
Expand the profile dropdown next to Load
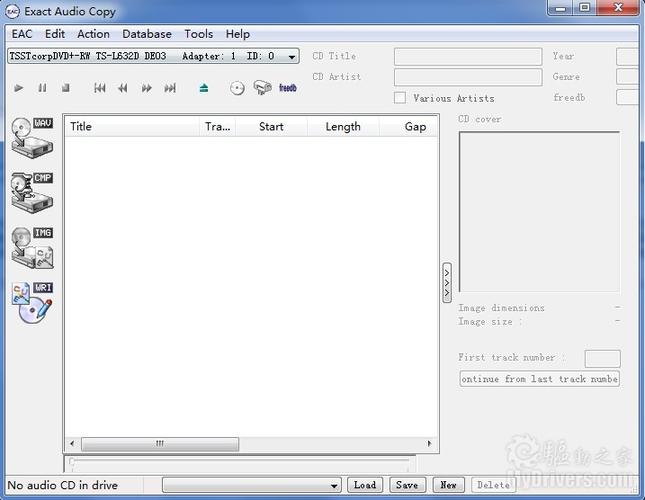[252, 485]
